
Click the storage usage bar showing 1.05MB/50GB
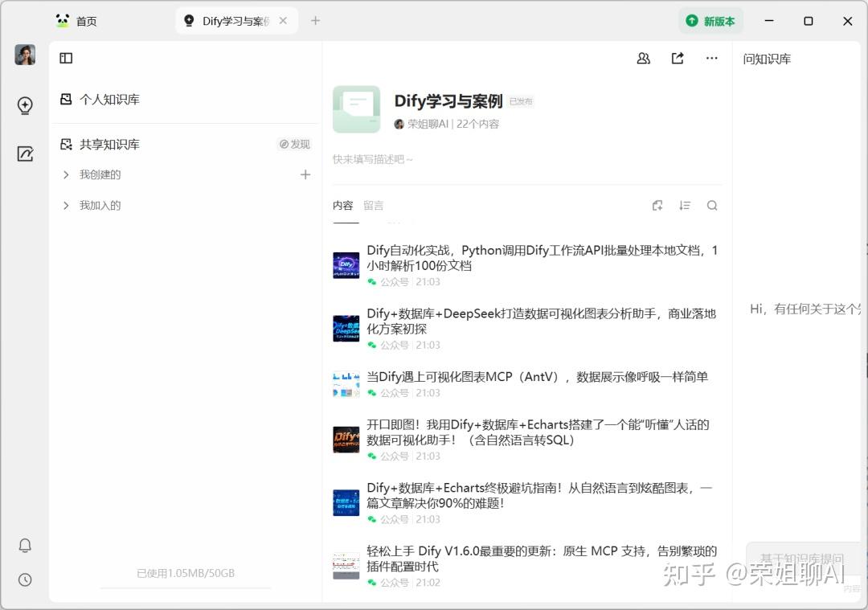pyautogui.click(x=185, y=573)
